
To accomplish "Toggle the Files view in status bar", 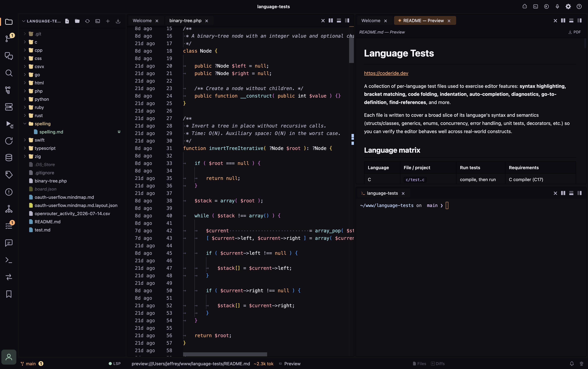I will pyautogui.click(x=419, y=364).
